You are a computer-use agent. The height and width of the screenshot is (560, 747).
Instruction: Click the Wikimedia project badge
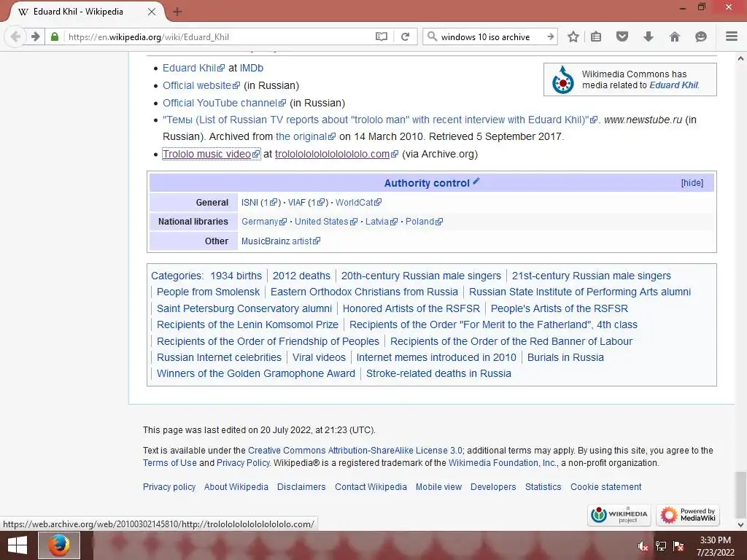point(619,515)
